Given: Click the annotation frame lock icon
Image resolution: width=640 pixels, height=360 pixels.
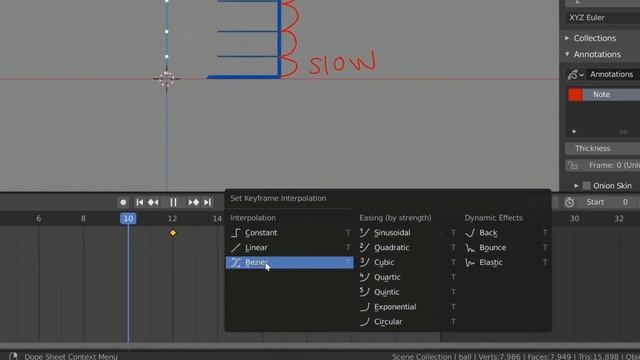Looking at the screenshot, I should click(x=573, y=165).
